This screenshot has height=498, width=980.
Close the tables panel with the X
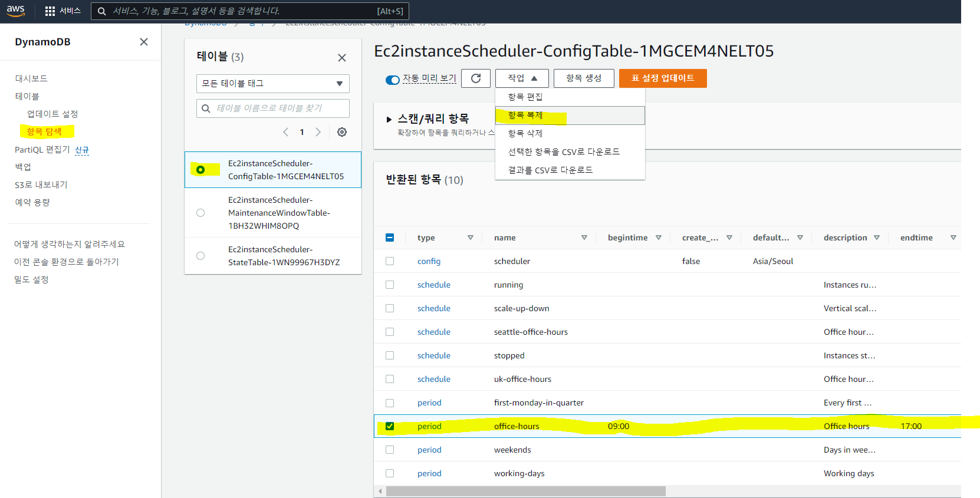[342, 58]
